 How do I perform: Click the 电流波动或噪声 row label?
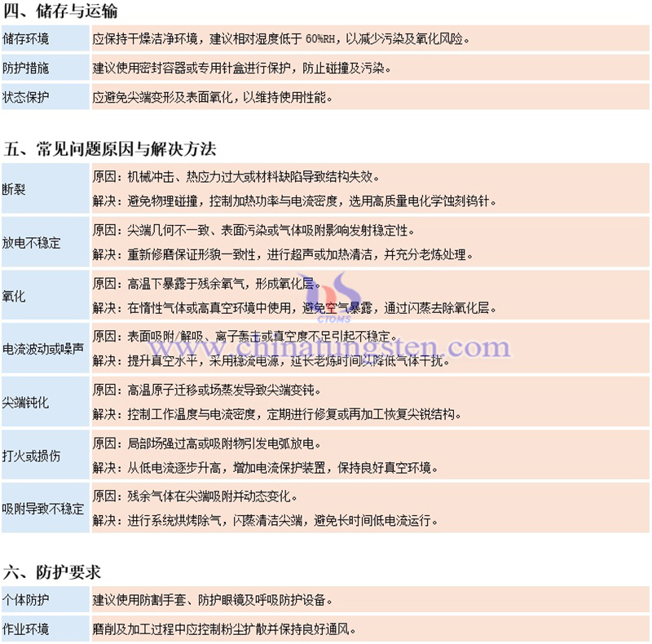coord(45,349)
